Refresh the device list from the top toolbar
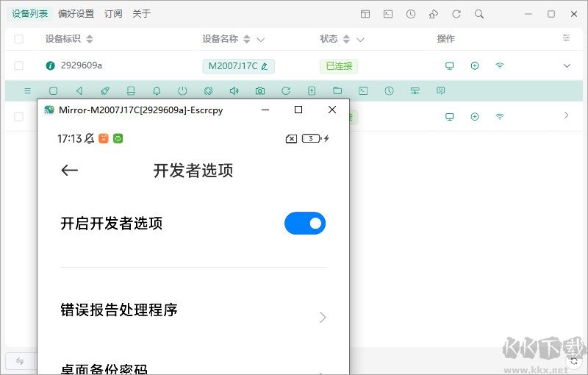The width and height of the screenshot is (588, 375). coord(456,14)
